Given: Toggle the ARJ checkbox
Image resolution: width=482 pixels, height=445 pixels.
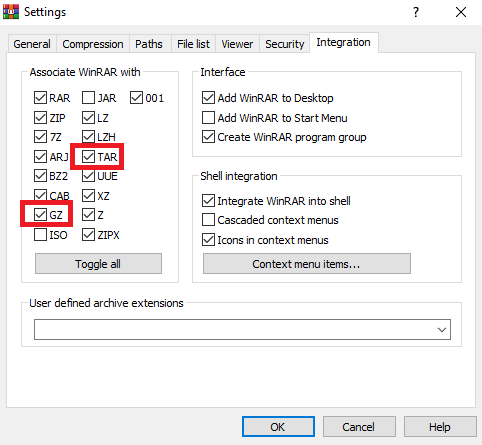Looking at the screenshot, I should pyautogui.click(x=40, y=156).
